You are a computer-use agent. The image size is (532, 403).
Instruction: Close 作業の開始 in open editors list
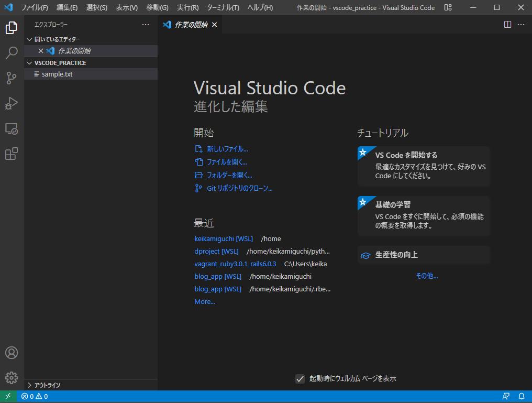[41, 51]
